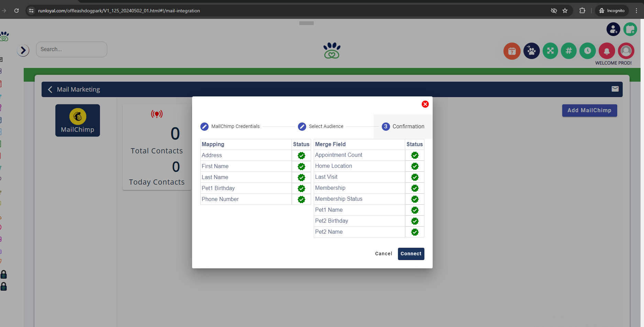Image resolution: width=644 pixels, height=327 pixels.
Task: Go to the MailChimp Credentials step
Action: (x=230, y=126)
